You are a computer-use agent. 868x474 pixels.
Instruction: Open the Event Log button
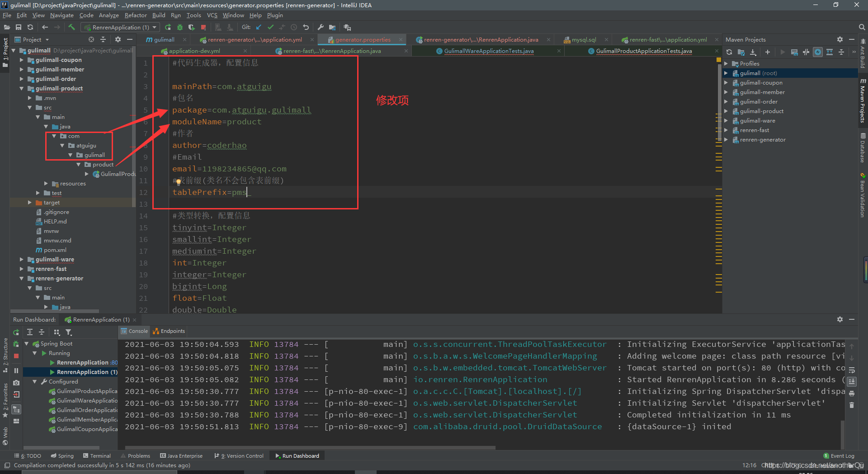point(839,455)
